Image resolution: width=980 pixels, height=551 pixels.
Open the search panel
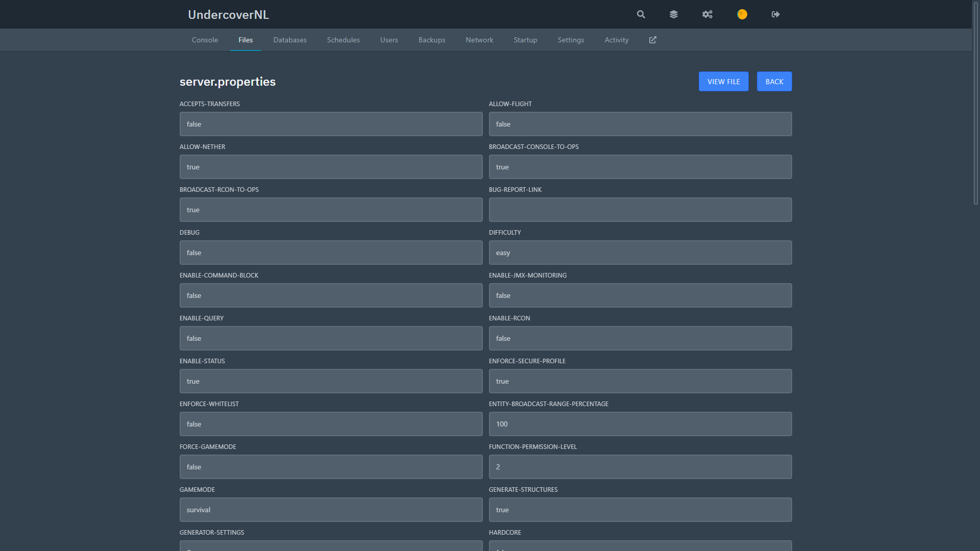click(641, 14)
